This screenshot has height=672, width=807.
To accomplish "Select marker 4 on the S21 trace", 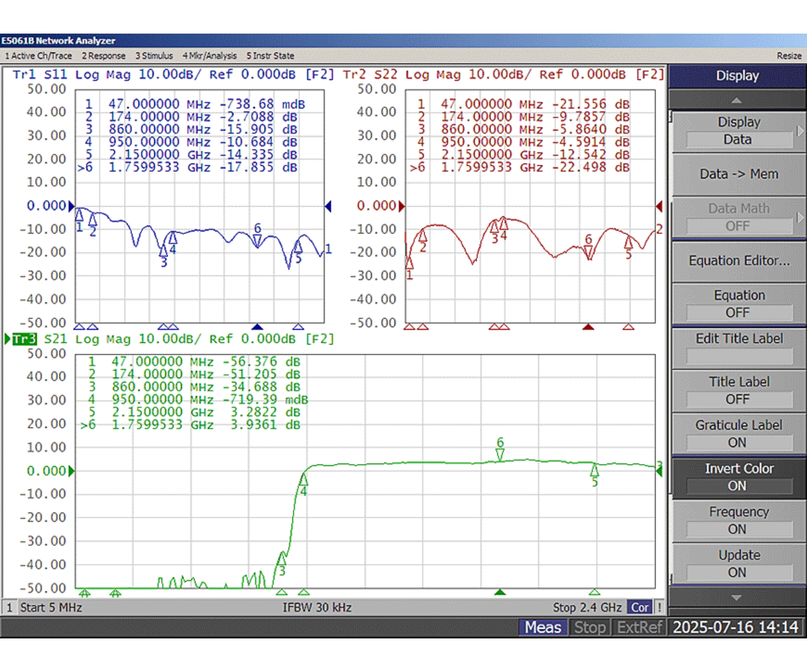I will [x=304, y=480].
